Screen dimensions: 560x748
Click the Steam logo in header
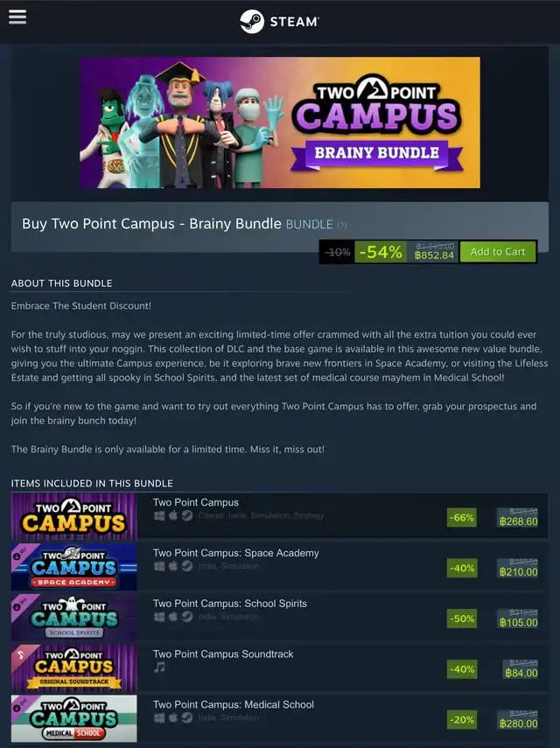[x=279, y=22]
